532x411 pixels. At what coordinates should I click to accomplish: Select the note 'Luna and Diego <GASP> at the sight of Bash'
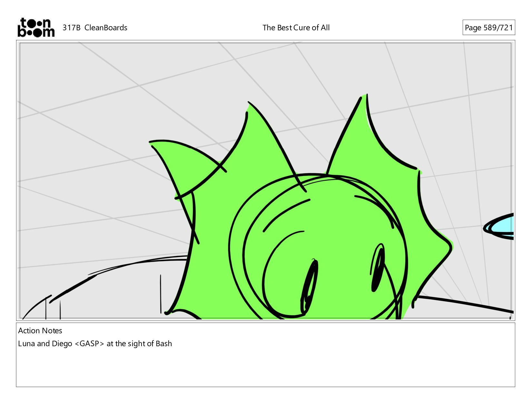[x=95, y=344]
